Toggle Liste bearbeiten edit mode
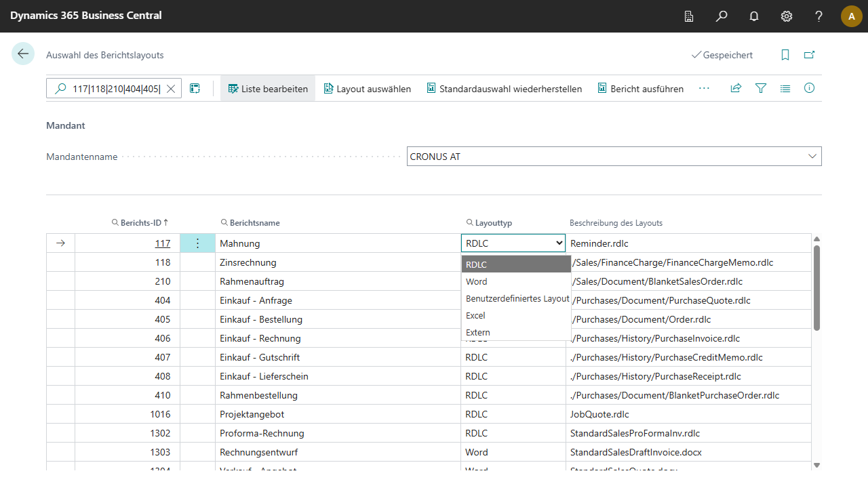The height and width of the screenshot is (488, 868). [268, 89]
